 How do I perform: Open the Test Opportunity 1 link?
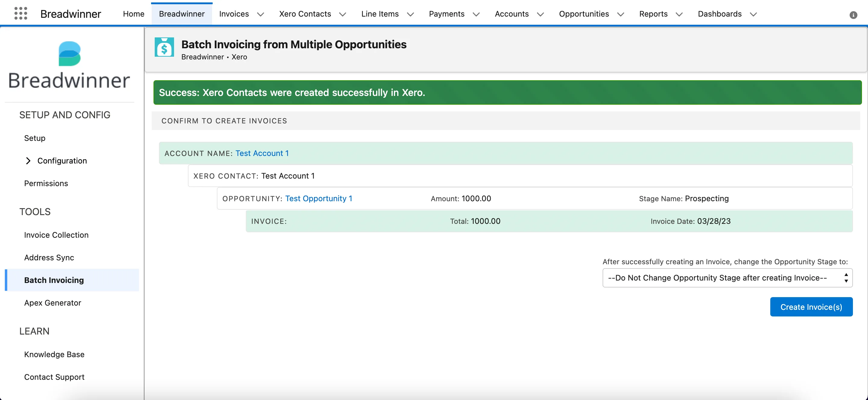click(318, 198)
